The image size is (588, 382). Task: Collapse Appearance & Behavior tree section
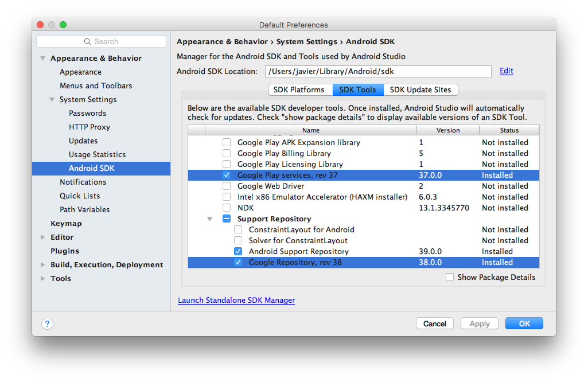pos(43,59)
